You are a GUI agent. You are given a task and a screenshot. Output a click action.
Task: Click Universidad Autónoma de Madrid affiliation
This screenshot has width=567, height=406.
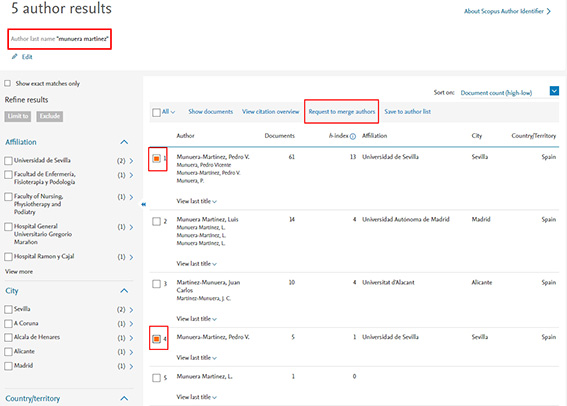click(x=406, y=219)
